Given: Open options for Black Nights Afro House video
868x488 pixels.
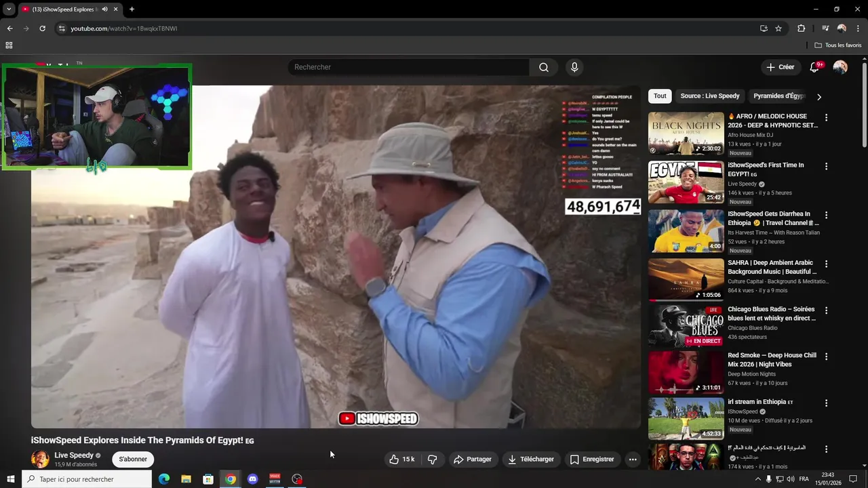Looking at the screenshot, I should (826, 117).
